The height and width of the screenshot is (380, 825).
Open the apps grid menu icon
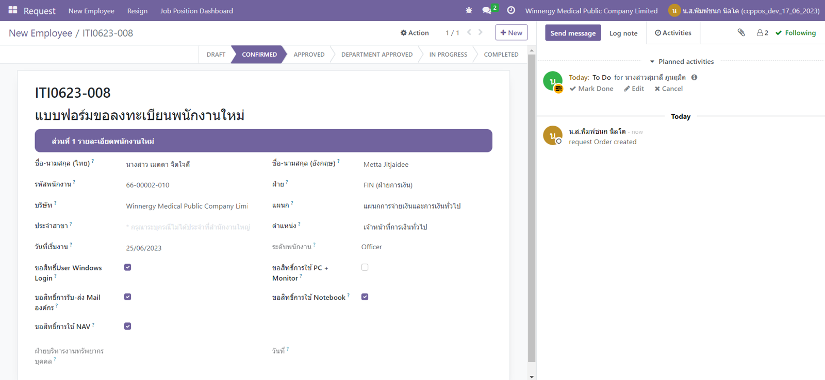[13, 11]
